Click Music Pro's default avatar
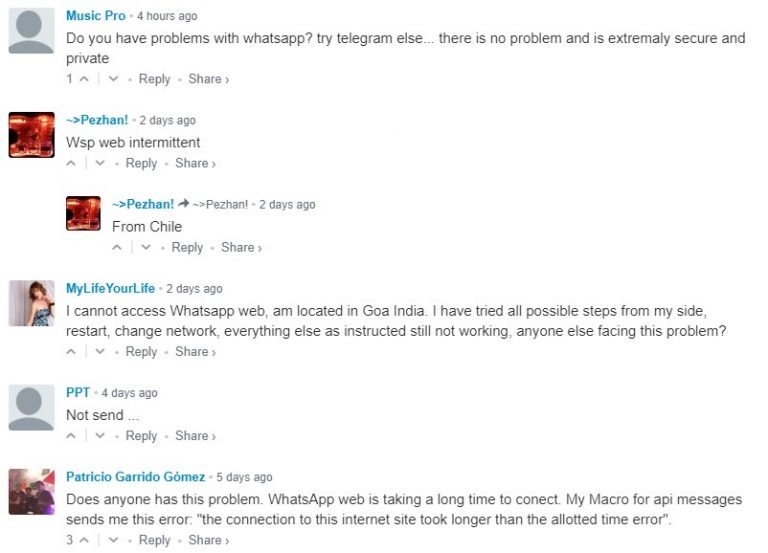The image size is (768, 553). click(31, 31)
